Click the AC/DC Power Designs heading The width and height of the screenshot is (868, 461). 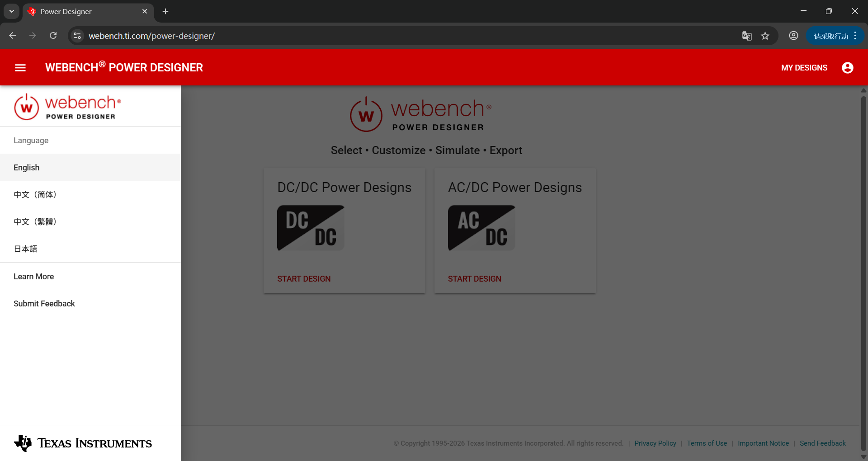[x=515, y=188]
